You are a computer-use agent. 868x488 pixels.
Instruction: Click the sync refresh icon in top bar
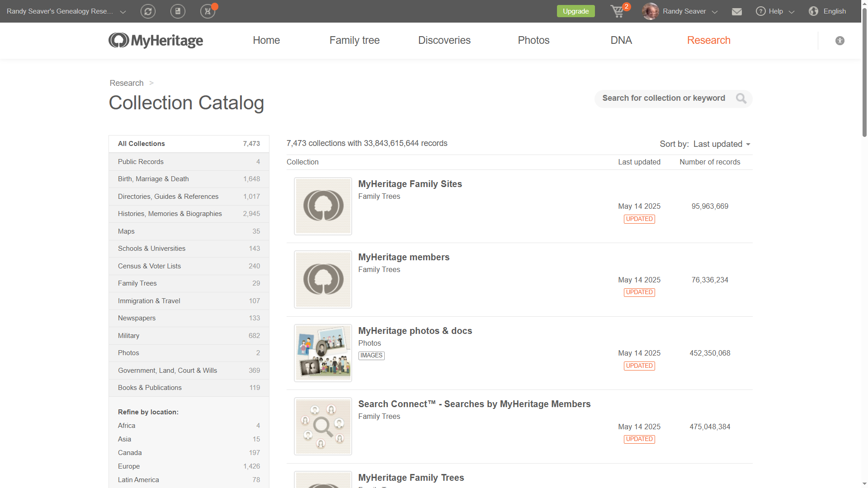pyautogui.click(x=148, y=11)
